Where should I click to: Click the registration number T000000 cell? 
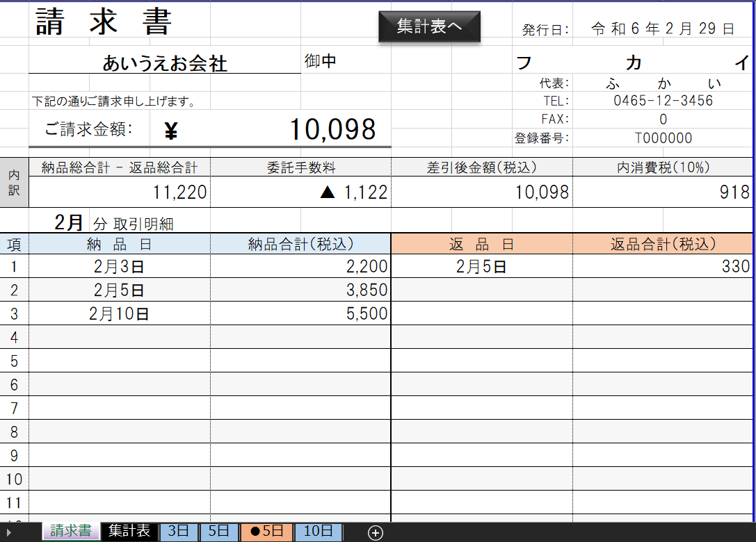[663, 138]
